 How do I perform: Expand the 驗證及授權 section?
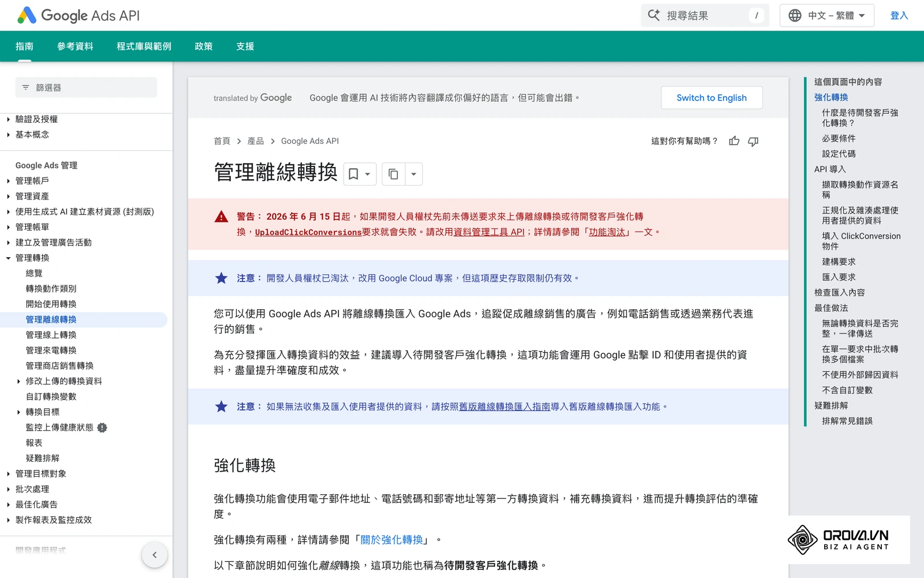coord(8,119)
